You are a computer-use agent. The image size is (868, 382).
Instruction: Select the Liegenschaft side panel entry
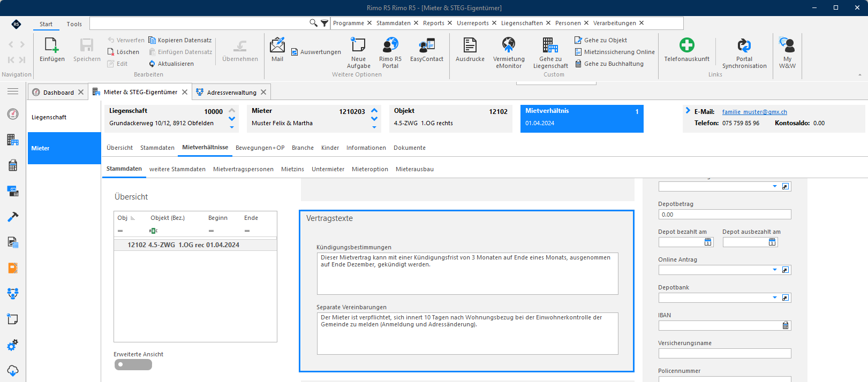click(64, 117)
